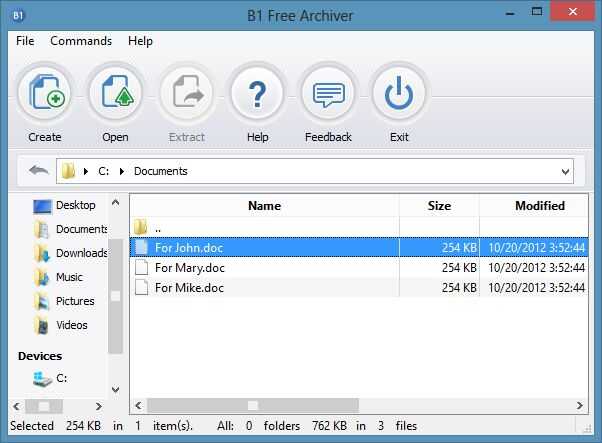
Task: Close the B1 Free Archiver window
Action: click(572, 12)
